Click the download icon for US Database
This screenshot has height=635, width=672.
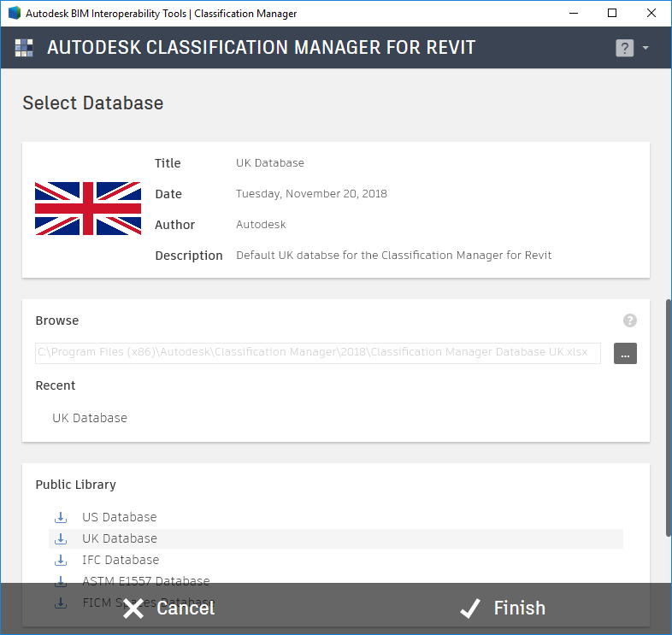coord(61,517)
